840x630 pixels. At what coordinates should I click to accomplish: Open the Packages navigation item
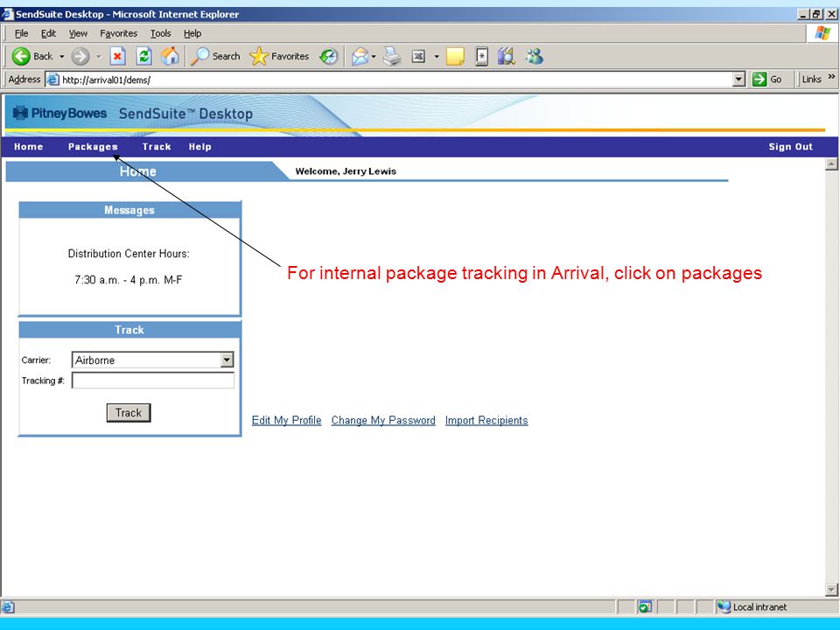pos(93,147)
